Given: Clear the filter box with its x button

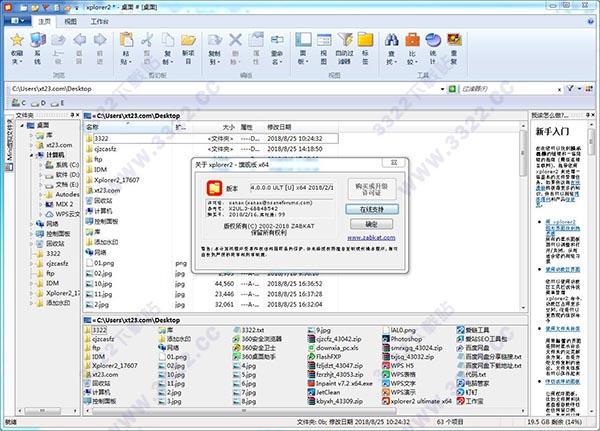Looking at the screenshot, I should point(559,89).
